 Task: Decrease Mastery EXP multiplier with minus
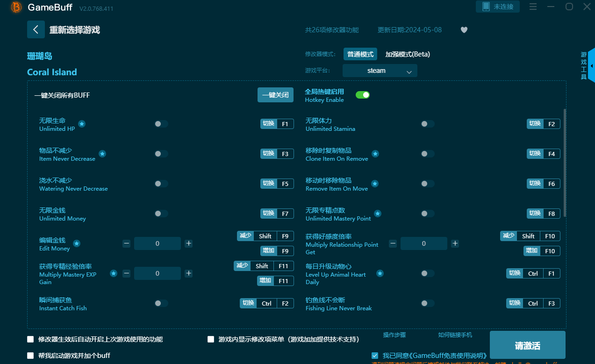pos(127,273)
